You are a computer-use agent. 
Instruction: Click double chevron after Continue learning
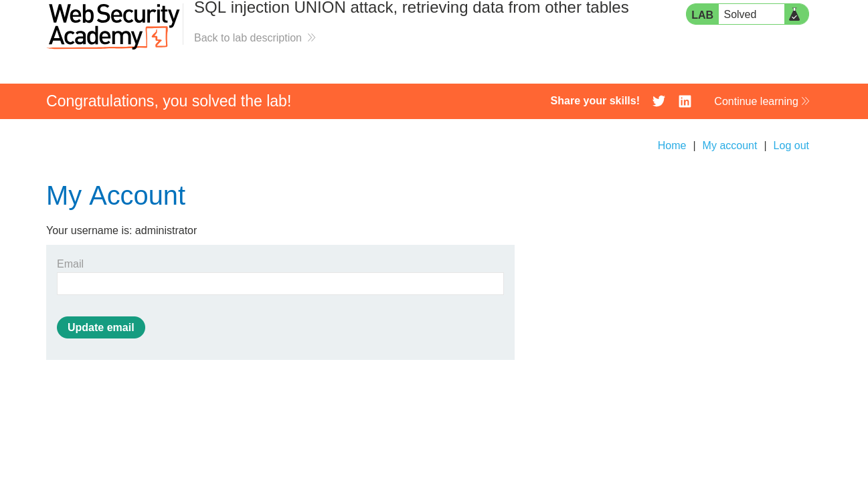tap(805, 102)
